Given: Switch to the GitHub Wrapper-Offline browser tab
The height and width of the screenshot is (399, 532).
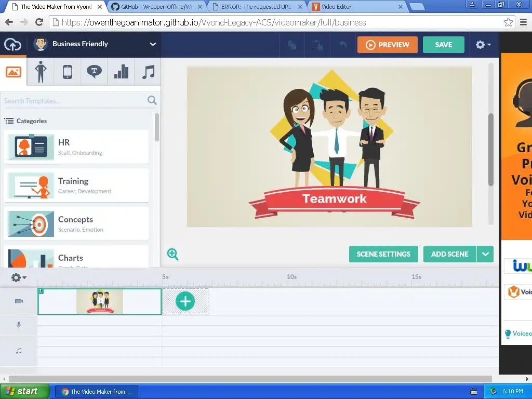Looking at the screenshot, I should coord(156,7).
